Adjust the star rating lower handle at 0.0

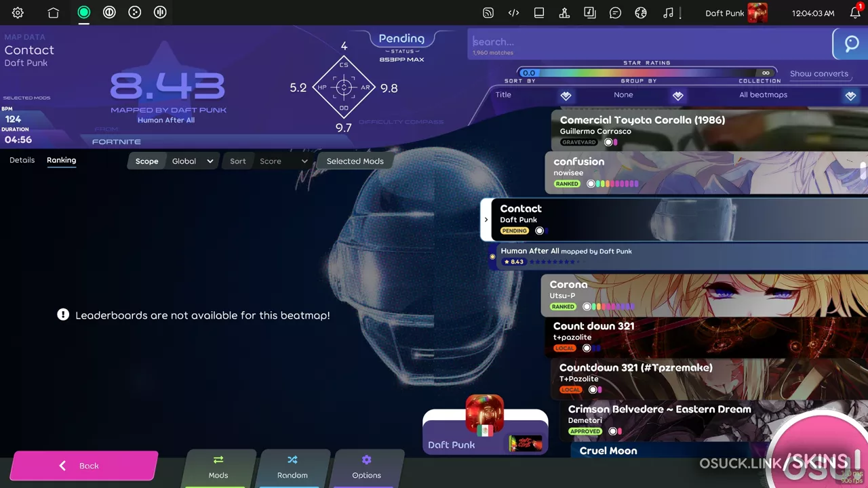tap(529, 73)
